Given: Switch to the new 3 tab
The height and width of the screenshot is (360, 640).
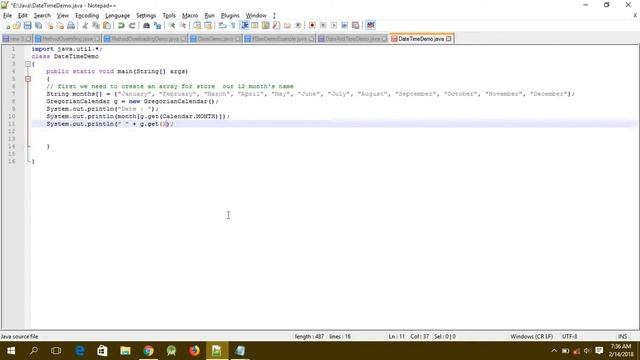Looking at the screenshot, I should point(17,39).
